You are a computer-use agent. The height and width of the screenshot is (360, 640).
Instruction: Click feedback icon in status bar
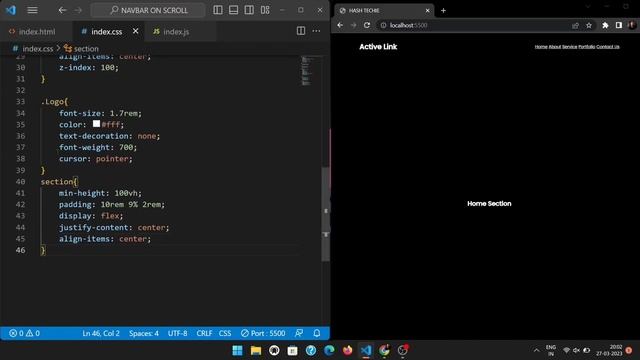pos(299,333)
